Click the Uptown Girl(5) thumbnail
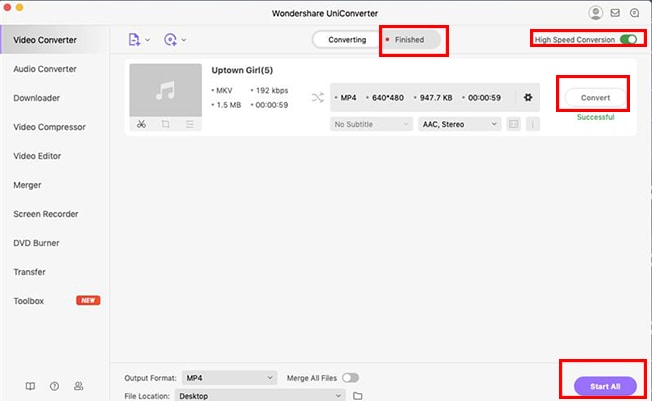 tap(165, 90)
